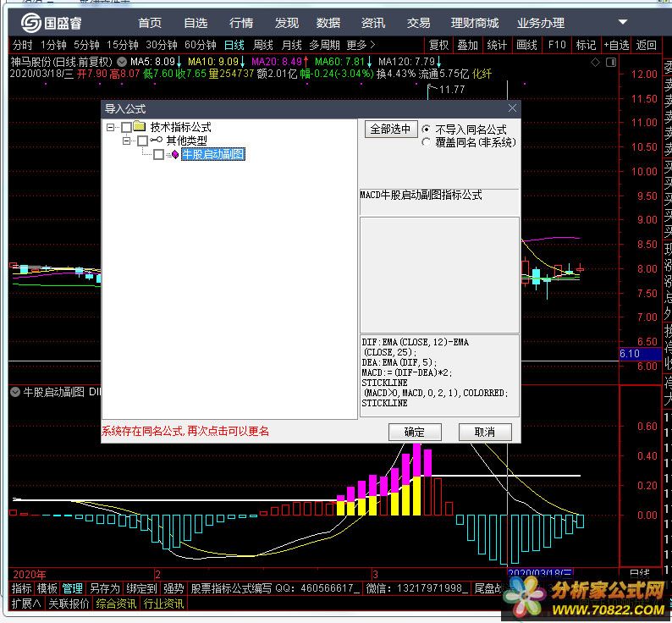The width and height of the screenshot is (672, 623).
Task: Toggle the side panel icon near the price axis
Action: [x=611, y=63]
